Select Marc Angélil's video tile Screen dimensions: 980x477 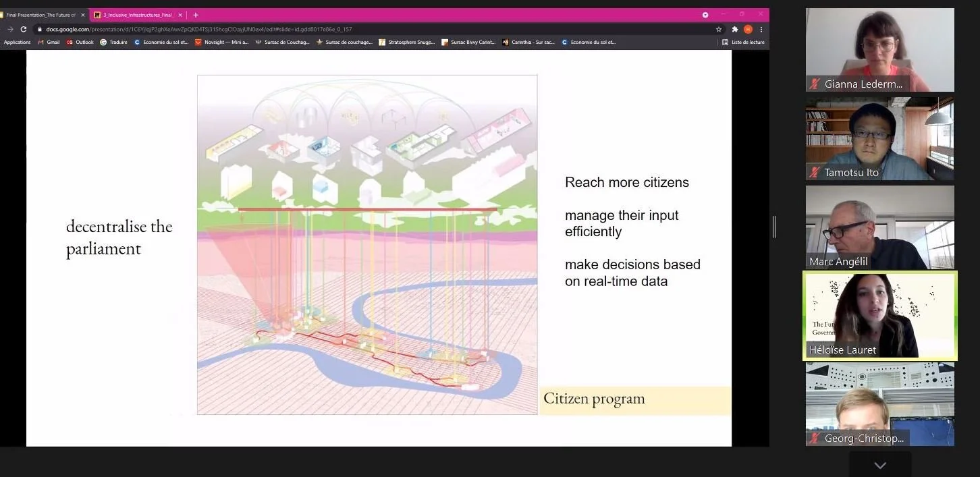(x=880, y=227)
